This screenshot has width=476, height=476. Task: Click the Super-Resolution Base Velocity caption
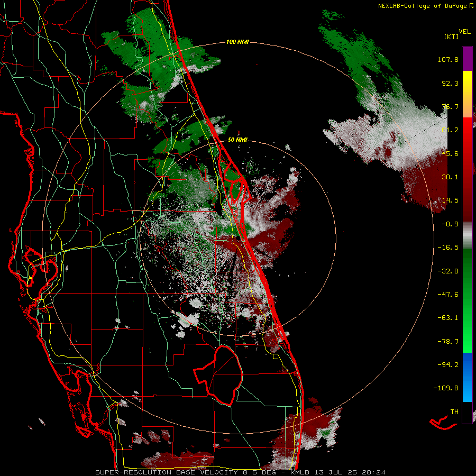click(241, 472)
